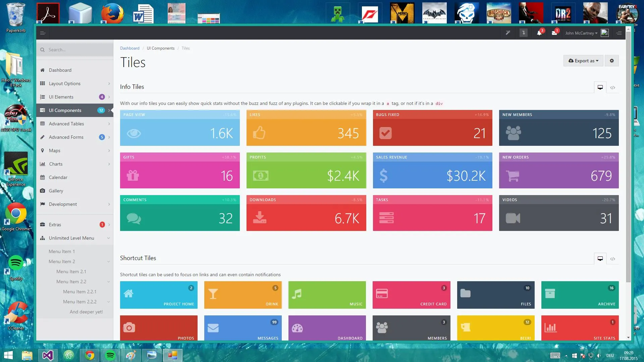Open the Export as dropdown
Viewport: 644px width, 362px height.
pyautogui.click(x=583, y=61)
